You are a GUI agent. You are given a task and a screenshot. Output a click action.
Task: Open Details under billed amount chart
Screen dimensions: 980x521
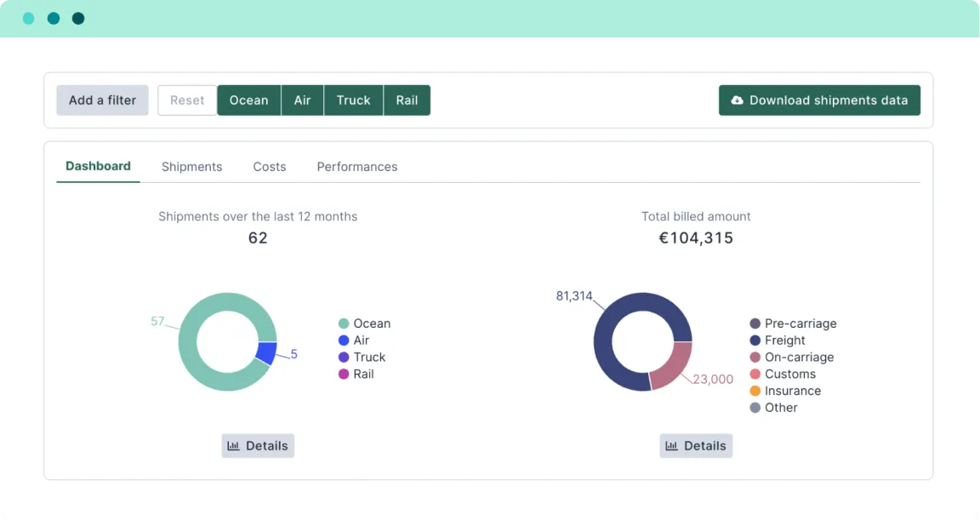696,446
